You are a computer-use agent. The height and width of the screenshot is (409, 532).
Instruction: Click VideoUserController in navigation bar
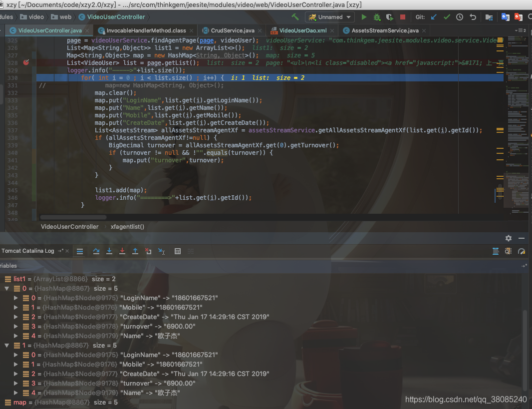(112, 17)
